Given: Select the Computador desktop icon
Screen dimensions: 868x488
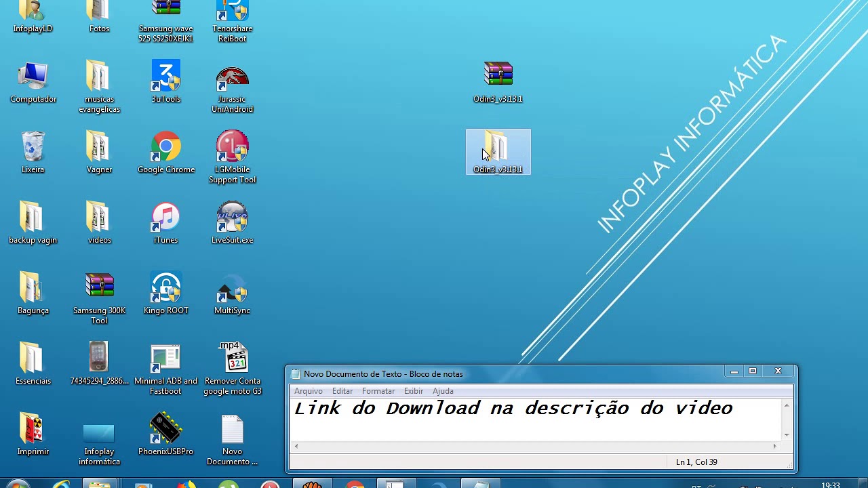Looking at the screenshot, I should (33, 83).
